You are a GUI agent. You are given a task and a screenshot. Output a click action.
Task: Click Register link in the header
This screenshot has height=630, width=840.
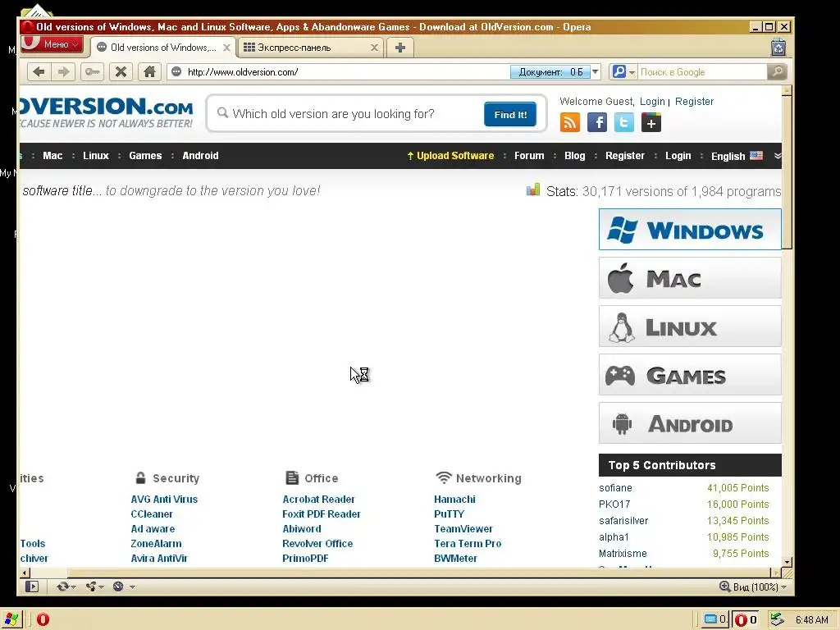[x=694, y=101]
